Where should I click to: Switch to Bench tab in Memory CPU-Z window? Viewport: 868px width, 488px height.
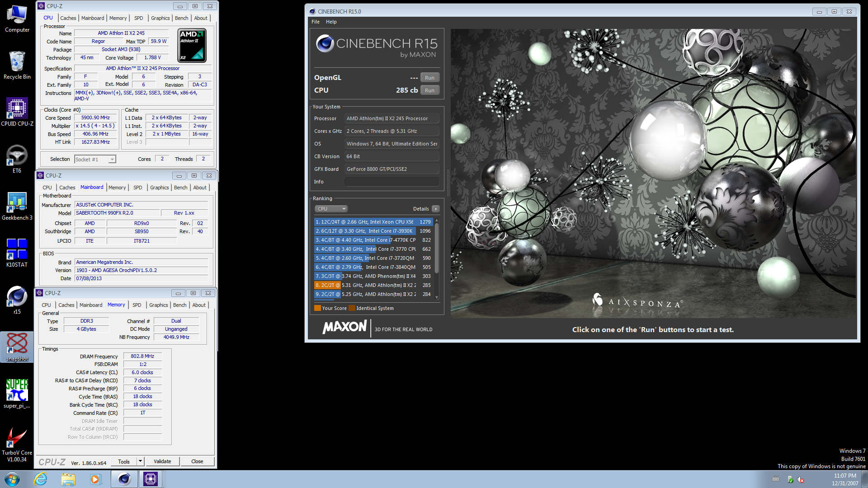click(x=179, y=305)
